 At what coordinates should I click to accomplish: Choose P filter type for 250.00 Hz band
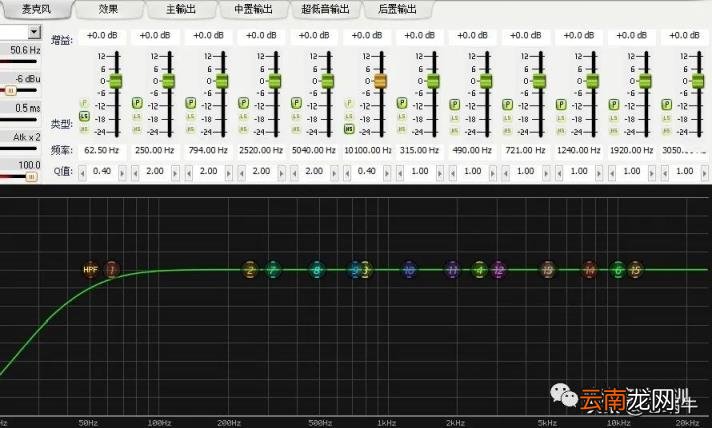tap(137, 103)
